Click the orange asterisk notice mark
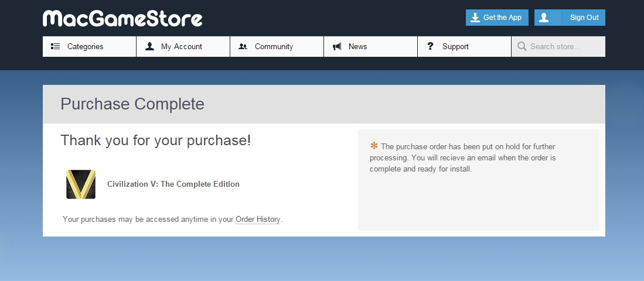The height and width of the screenshot is (281, 644). tap(374, 146)
